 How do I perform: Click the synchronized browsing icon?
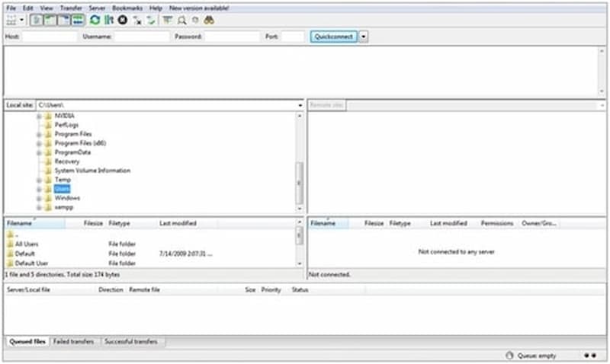pos(195,20)
